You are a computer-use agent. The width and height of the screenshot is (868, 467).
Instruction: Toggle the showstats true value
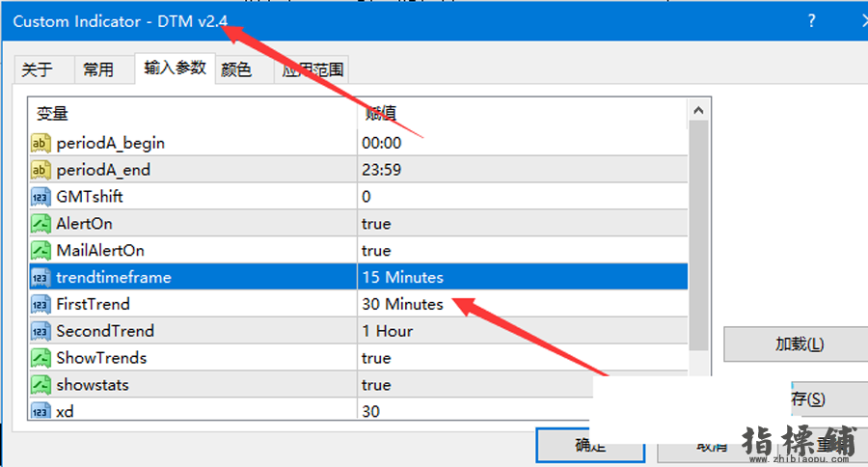[376, 385]
